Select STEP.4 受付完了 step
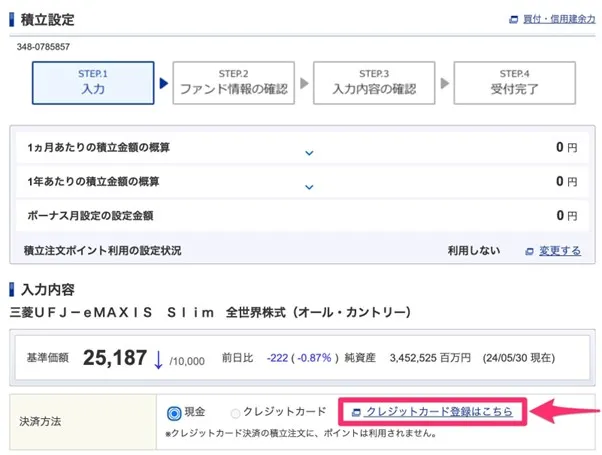The image size is (602, 455). [x=514, y=83]
